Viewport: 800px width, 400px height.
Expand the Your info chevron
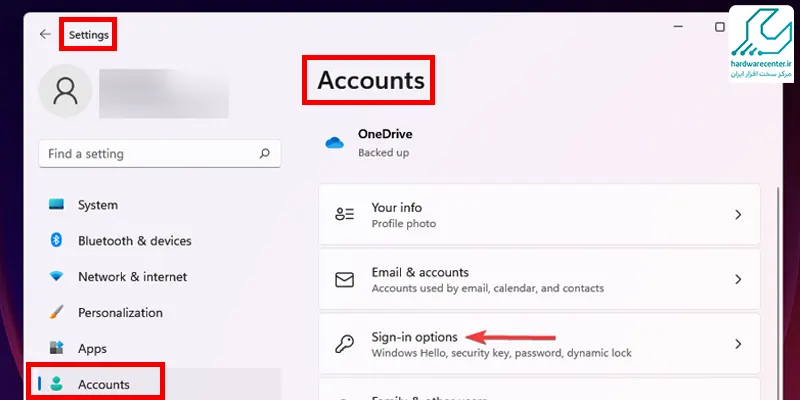click(x=738, y=214)
